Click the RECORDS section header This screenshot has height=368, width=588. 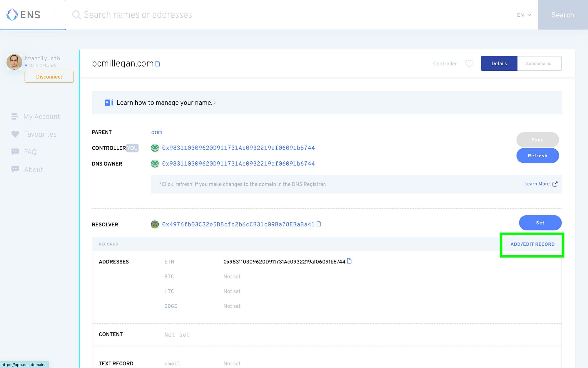coord(108,244)
